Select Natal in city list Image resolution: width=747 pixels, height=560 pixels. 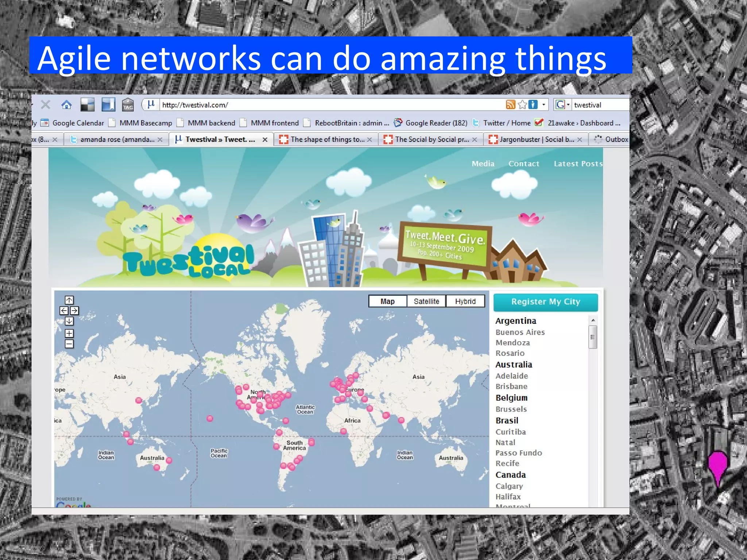[x=505, y=443]
